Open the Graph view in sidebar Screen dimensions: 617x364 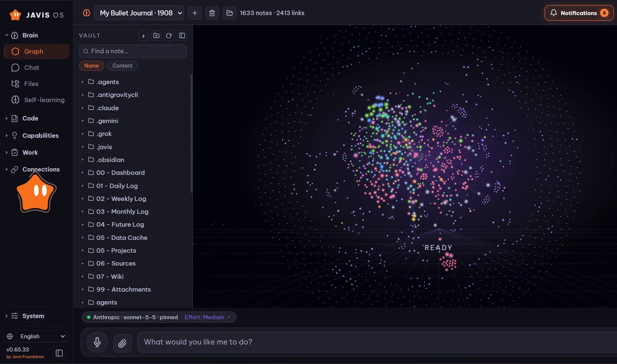pos(36,51)
